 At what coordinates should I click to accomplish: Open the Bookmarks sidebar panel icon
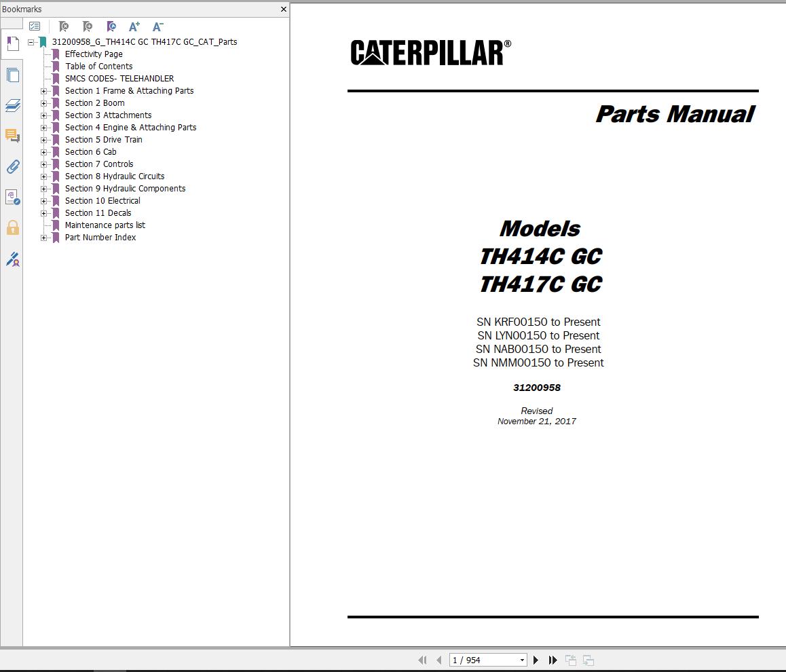[12, 44]
